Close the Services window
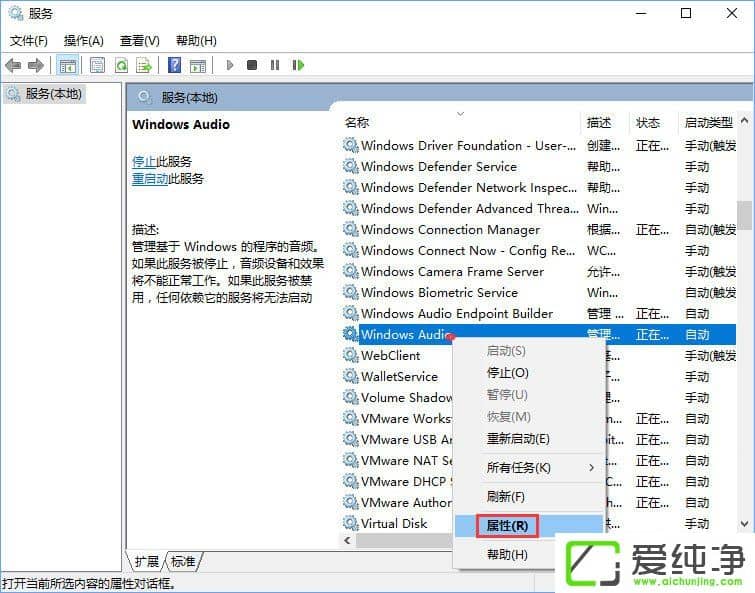Viewport: 755px width, 593px height. click(732, 13)
